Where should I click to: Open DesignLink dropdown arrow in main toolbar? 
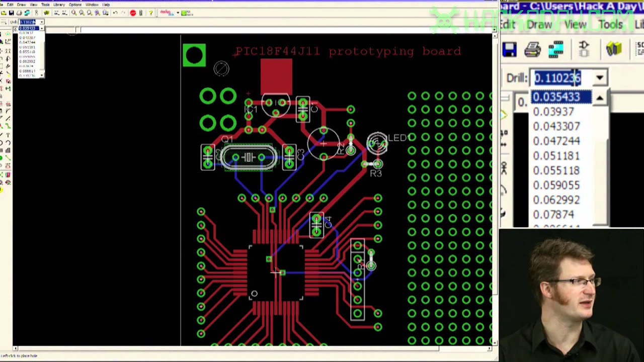[x=178, y=13]
